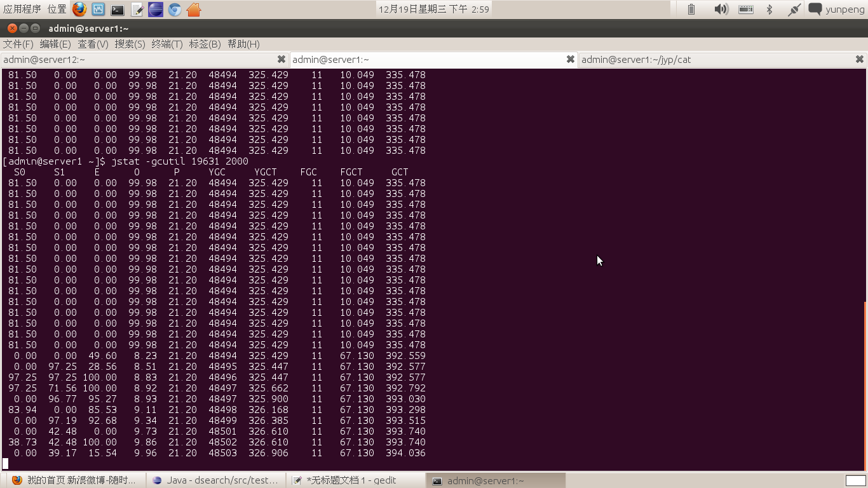
Task: Check the battery status indicator
Action: (691, 10)
